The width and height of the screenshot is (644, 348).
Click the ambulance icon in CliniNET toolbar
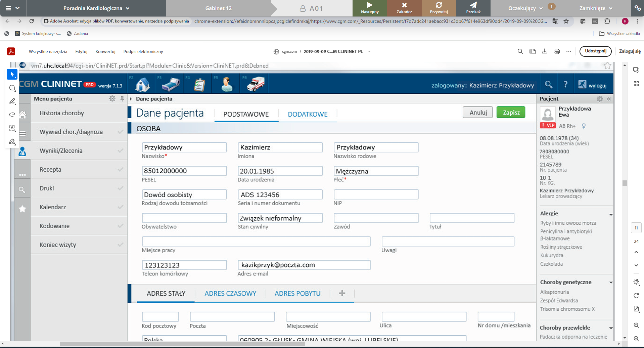point(256,84)
